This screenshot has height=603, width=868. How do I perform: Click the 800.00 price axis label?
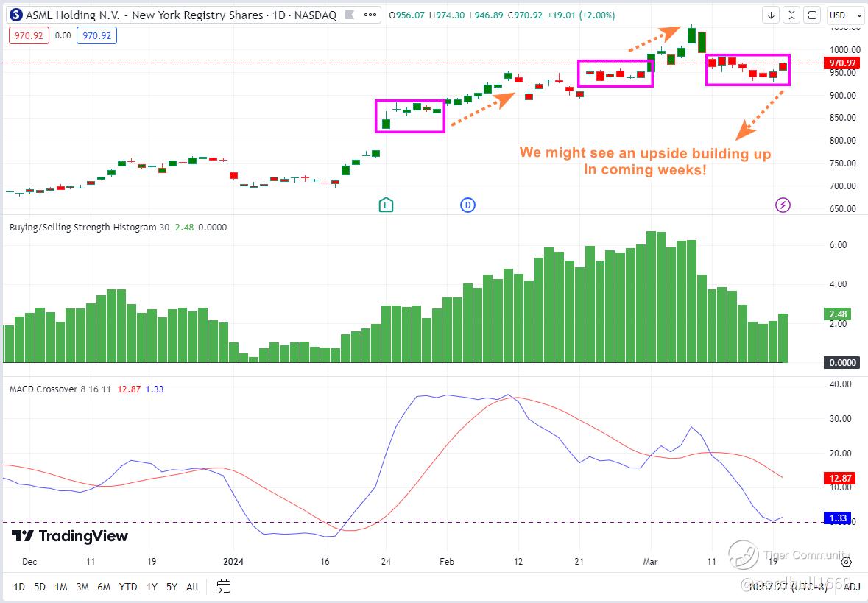842,141
